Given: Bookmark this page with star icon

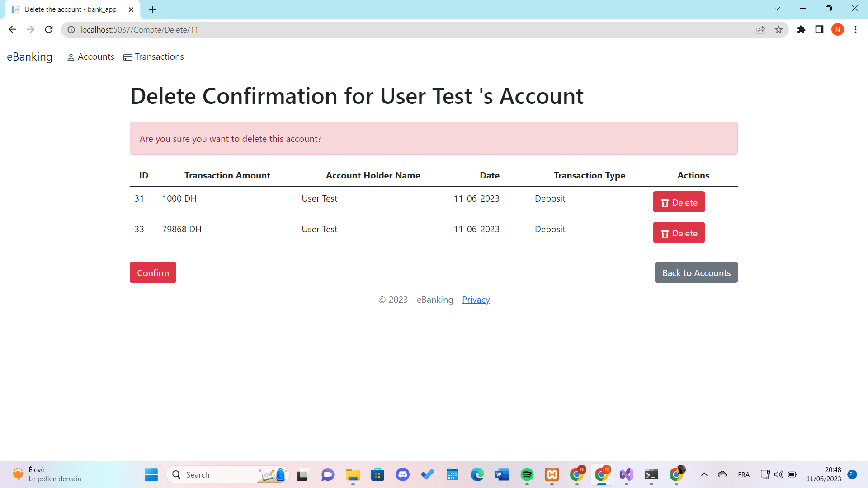Looking at the screenshot, I should pos(778,30).
